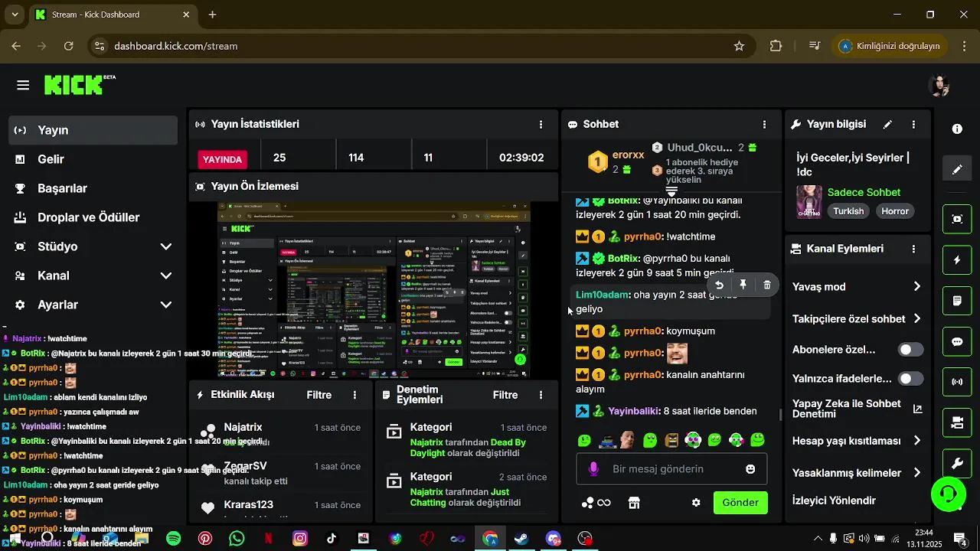This screenshot has height=551, width=980.
Task: Click Sadece Sohbet category link
Action: [864, 192]
